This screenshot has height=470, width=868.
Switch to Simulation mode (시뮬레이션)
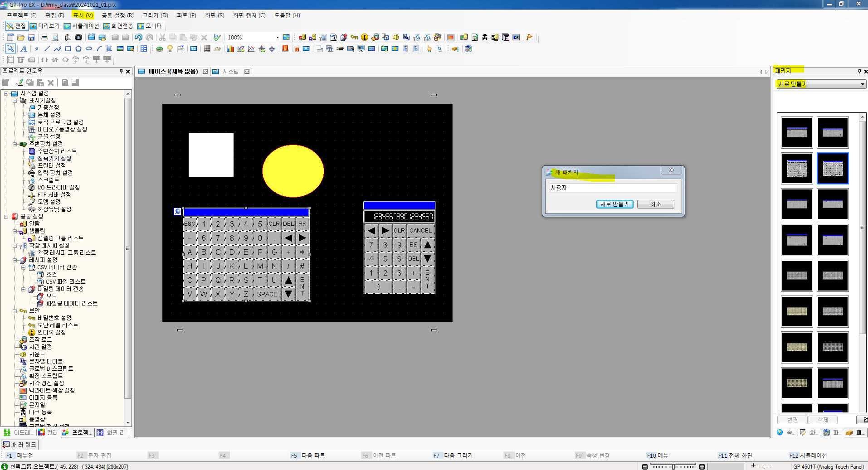pos(82,26)
